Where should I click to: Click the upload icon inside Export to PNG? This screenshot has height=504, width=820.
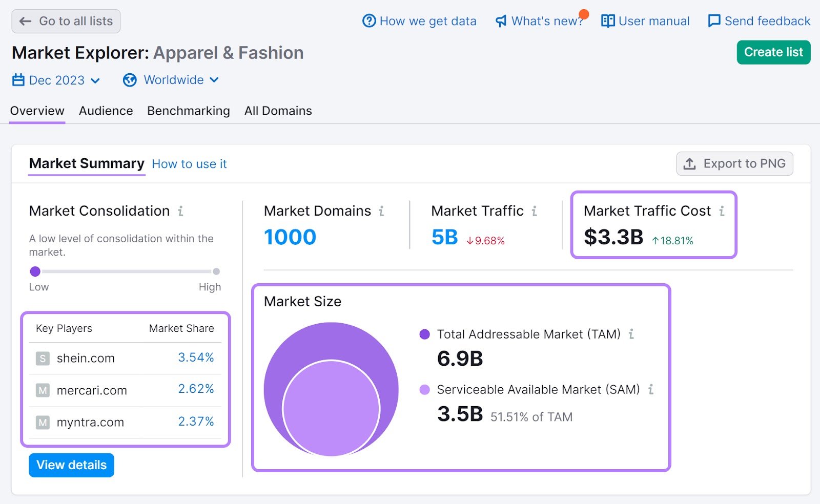(x=689, y=164)
